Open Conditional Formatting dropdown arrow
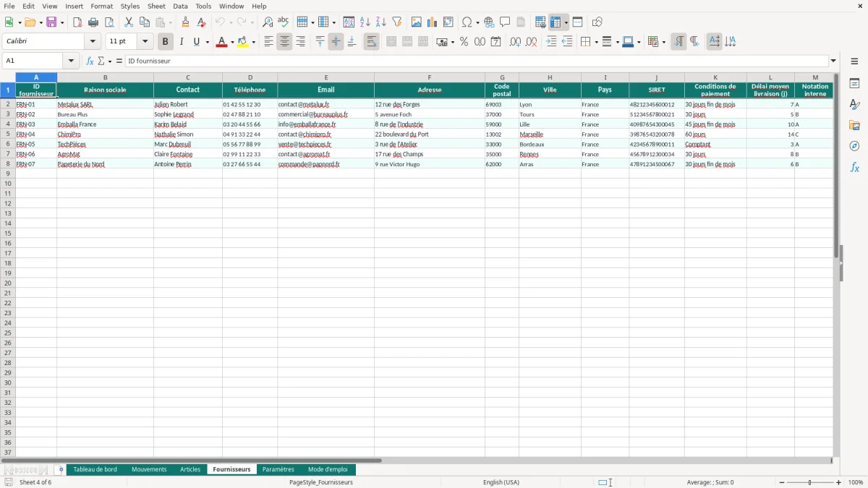This screenshot has height=488, width=868. pyautogui.click(x=663, y=42)
